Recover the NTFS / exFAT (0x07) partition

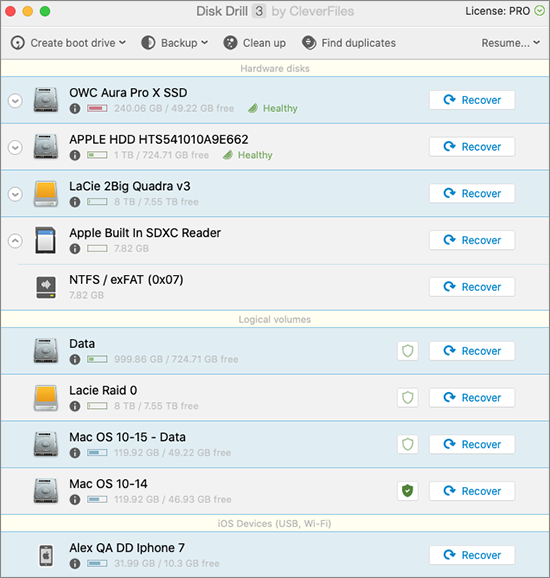point(472,287)
